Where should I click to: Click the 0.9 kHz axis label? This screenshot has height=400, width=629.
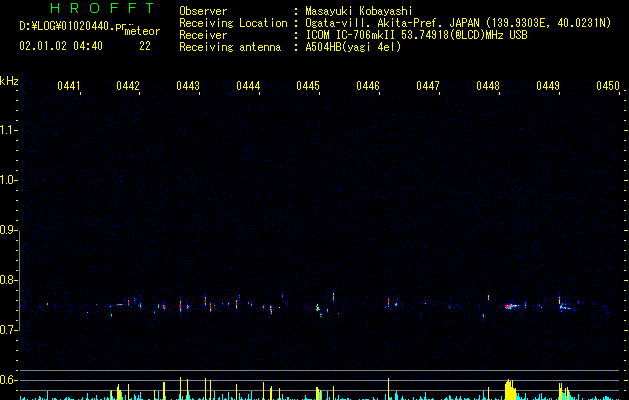8,230
